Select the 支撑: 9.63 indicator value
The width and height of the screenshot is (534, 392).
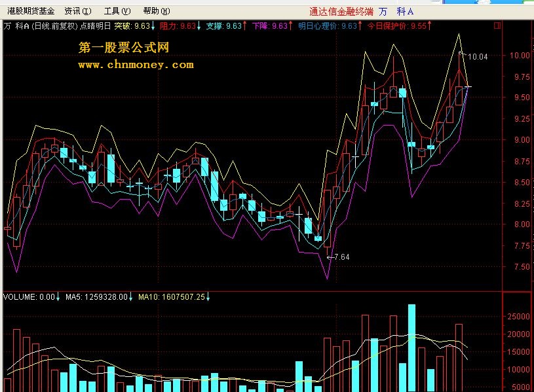pyautogui.click(x=226, y=26)
